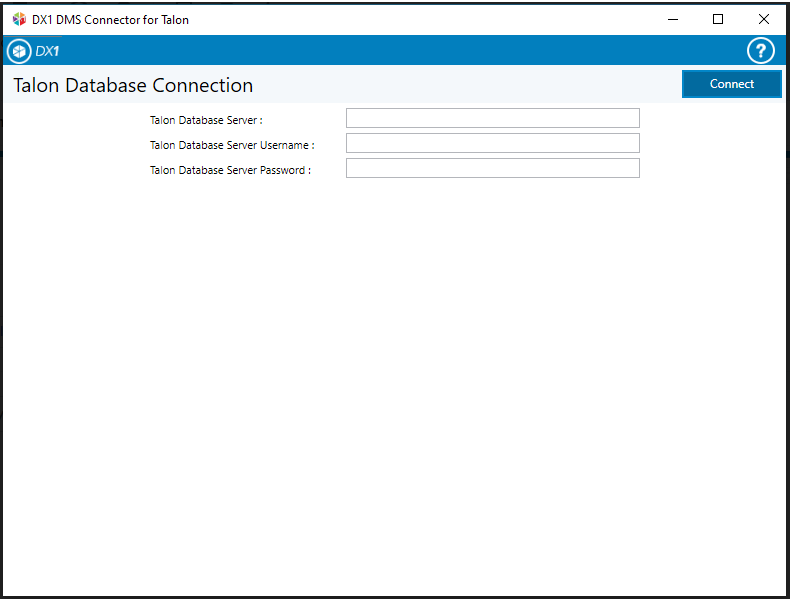Image resolution: width=790 pixels, height=599 pixels.
Task: Click the DX1 logo icon
Action: (19, 51)
